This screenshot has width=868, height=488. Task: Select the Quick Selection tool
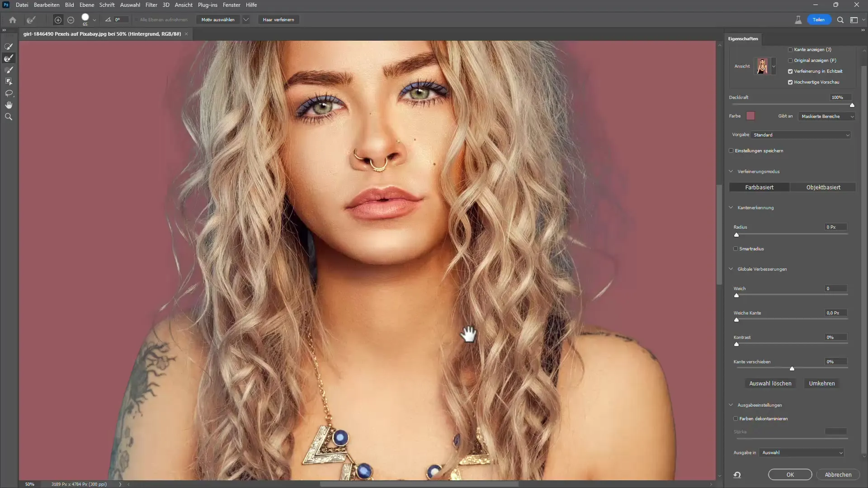coord(9,47)
